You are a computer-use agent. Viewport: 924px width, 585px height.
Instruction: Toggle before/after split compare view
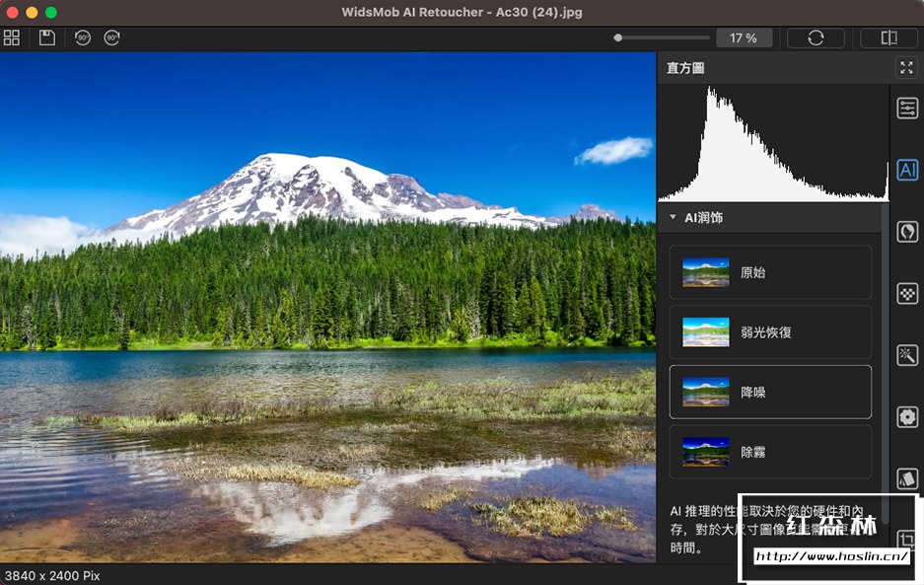[x=889, y=38]
